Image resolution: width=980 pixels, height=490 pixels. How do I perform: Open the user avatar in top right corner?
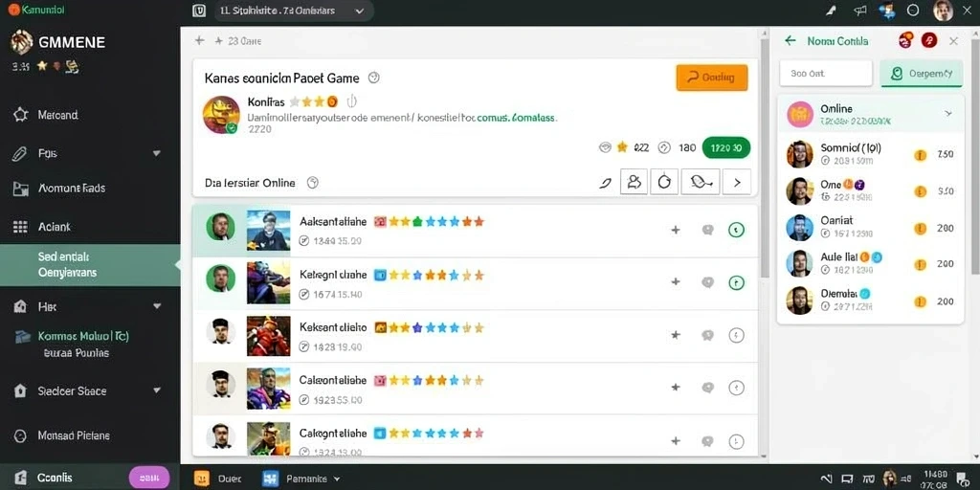pos(943,11)
